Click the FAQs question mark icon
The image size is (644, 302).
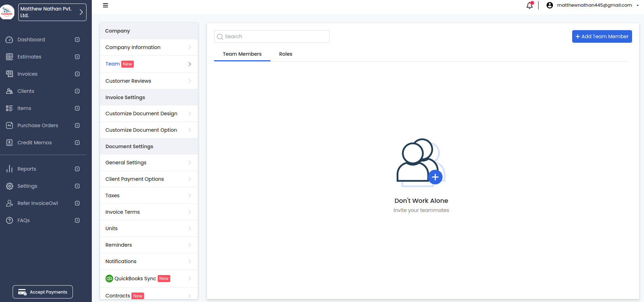[9, 220]
